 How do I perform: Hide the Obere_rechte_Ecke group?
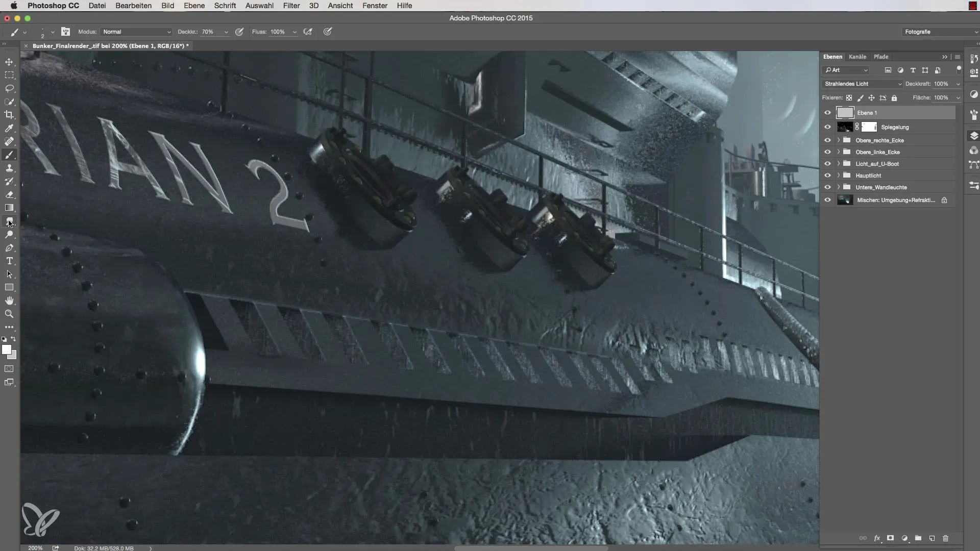pos(827,140)
